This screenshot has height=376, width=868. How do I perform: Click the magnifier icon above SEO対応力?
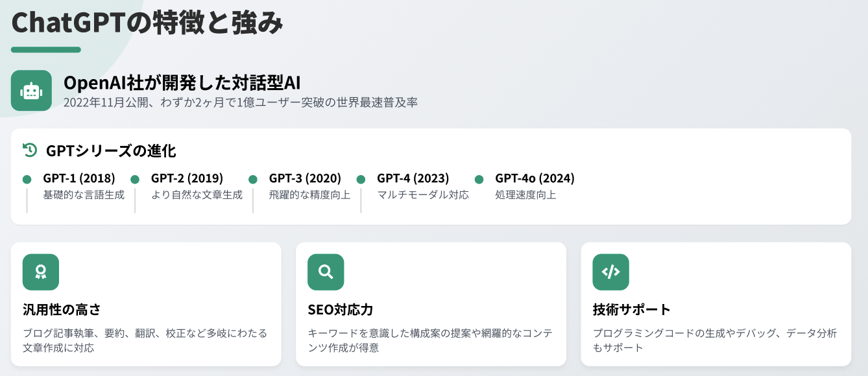[x=326, y=272]
